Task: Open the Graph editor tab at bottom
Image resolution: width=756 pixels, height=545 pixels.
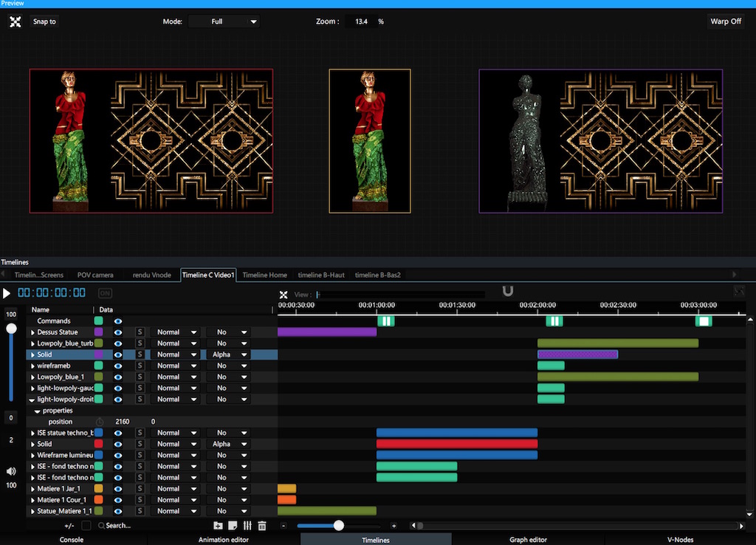Action: pyautogui.click(x=528, y=539)
